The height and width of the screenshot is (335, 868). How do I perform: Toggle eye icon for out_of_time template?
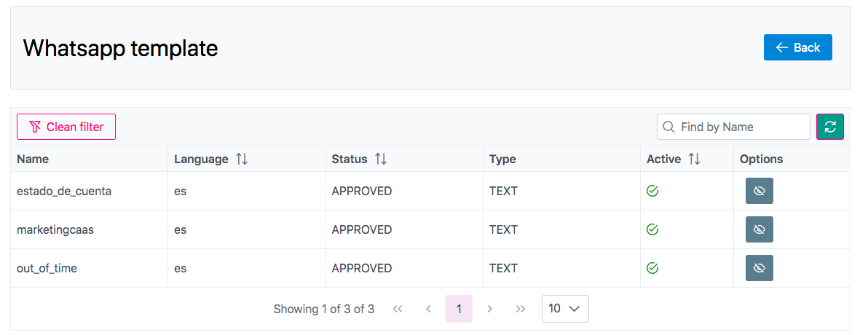coord(759,268)
